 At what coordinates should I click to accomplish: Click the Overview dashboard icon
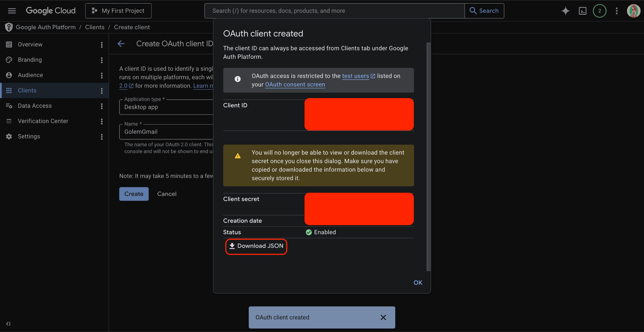(x=9, y=44)
